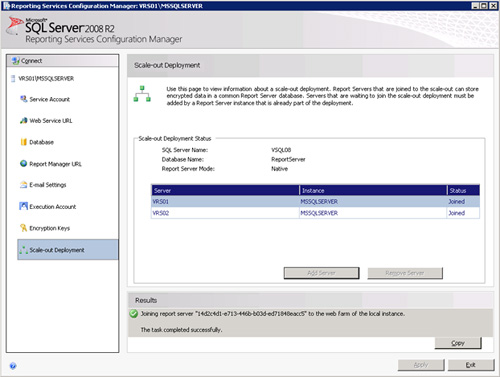Click the Apply button

click(421, 365)
